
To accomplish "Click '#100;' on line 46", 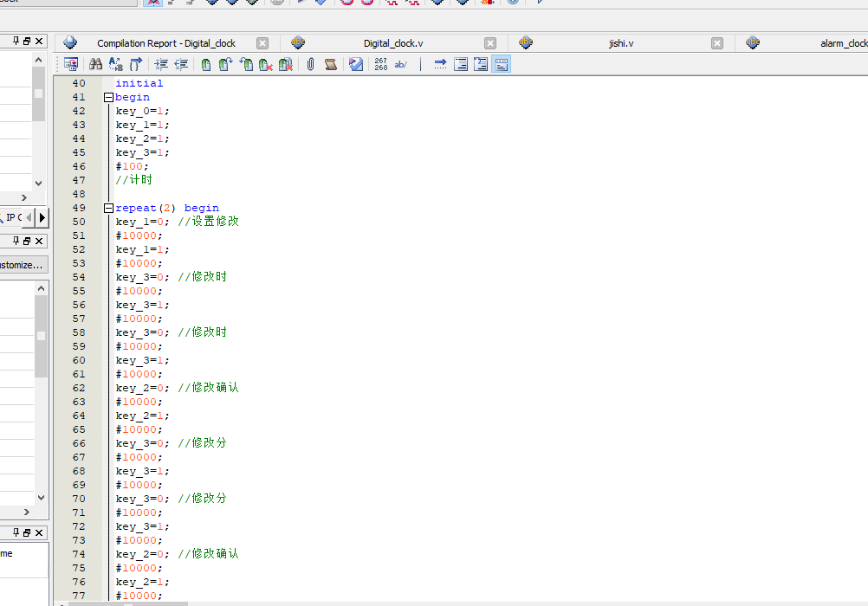I will [132, 166].
